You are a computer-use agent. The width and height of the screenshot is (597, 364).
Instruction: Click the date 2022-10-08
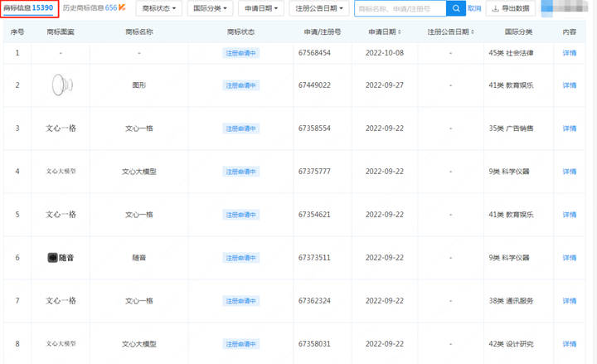click(x=385, y=53)
